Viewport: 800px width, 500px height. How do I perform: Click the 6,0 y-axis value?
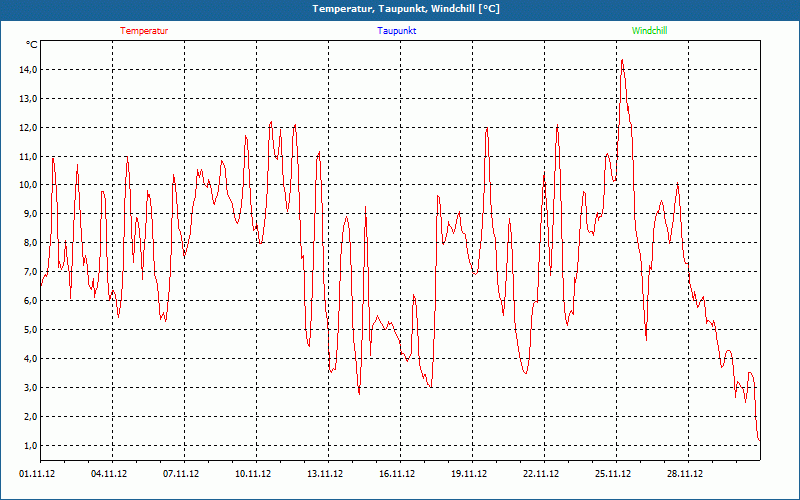[30, 301]
